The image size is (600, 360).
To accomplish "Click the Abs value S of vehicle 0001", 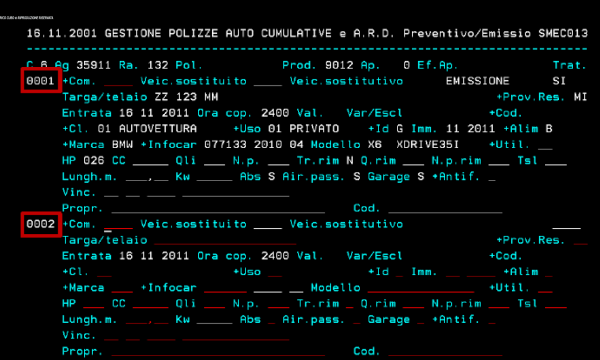I will (x=271, y=176).
